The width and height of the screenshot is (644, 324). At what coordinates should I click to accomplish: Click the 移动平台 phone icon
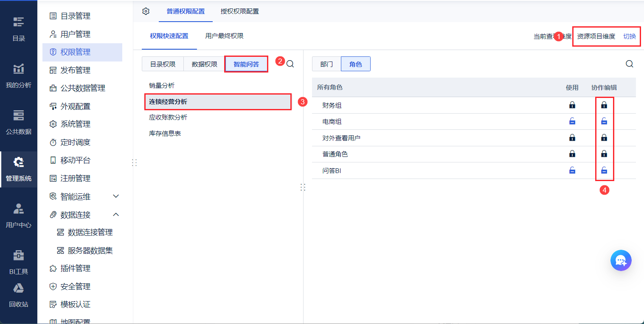tap(53, 160)
